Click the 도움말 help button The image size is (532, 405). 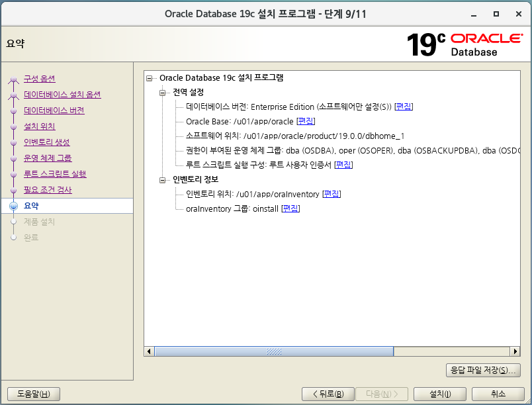click(x=34, y=394)
